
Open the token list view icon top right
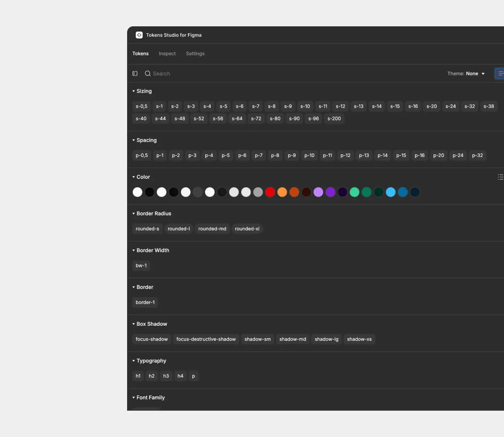501,73
